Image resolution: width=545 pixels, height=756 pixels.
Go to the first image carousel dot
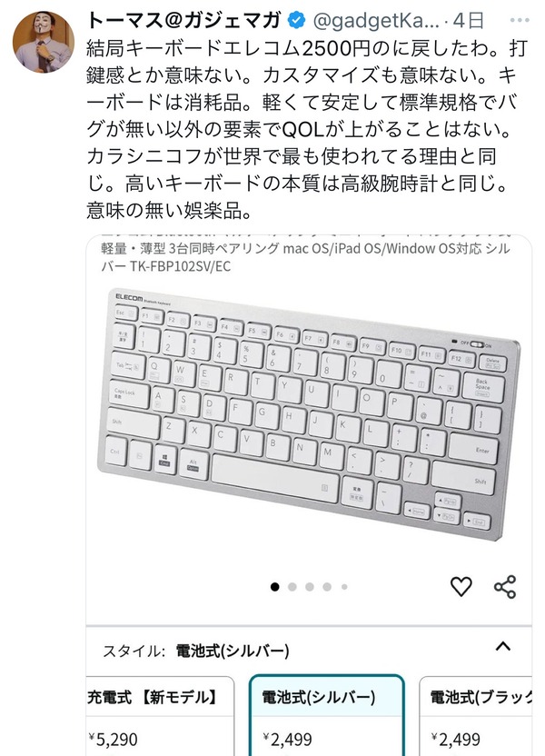tap(274, 587)
